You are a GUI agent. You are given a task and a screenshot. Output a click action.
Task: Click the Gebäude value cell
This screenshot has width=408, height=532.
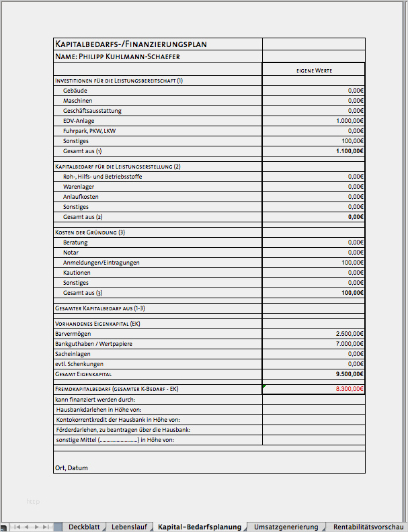[313, 90]
